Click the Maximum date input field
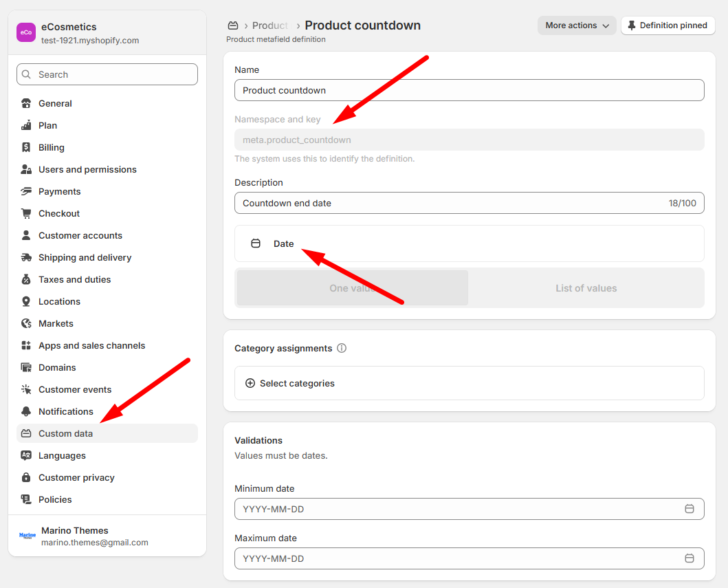 470,558
